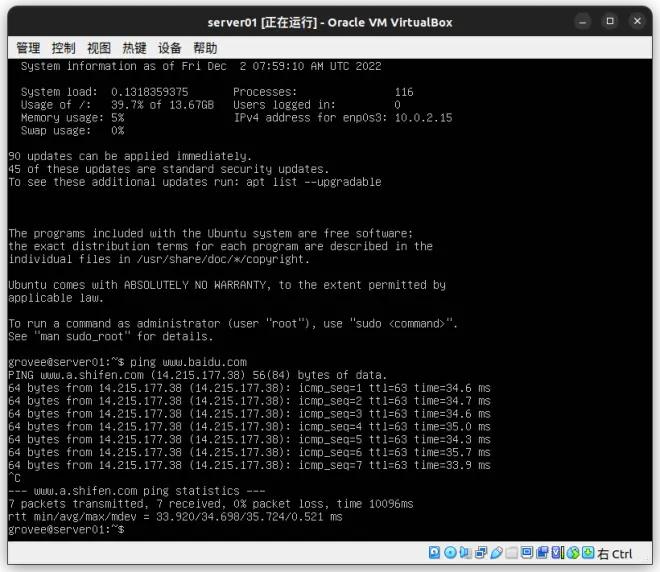Click the 'System load: 0.1318359375' text
The image size is (660, 572).
pos(104,92)
